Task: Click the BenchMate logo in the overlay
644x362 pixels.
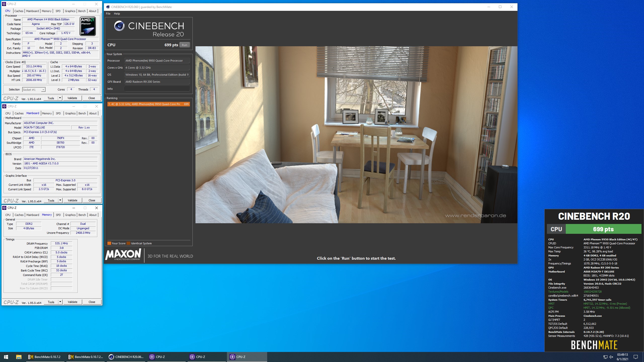Action: 594,345
